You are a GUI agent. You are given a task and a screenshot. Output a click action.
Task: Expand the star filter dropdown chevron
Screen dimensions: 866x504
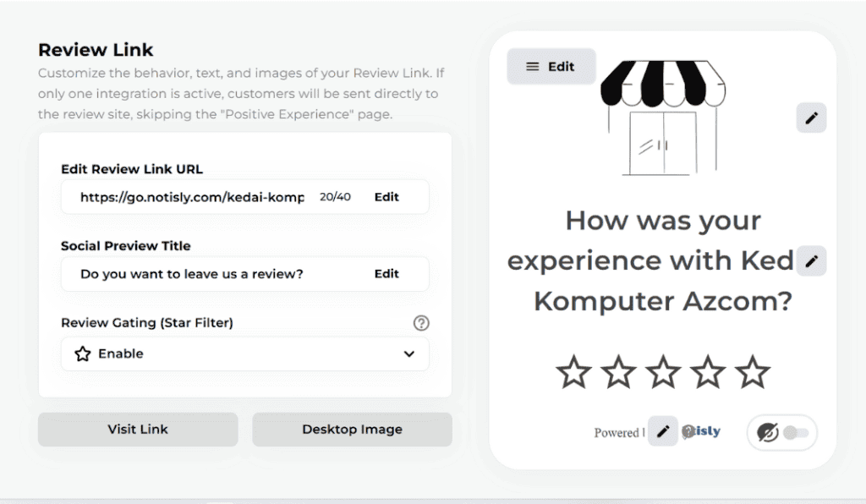tap(409, 353)
